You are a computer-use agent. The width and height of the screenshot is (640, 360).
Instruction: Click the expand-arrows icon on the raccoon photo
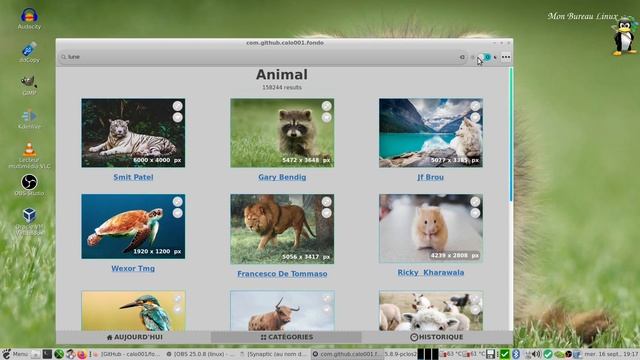326,106
